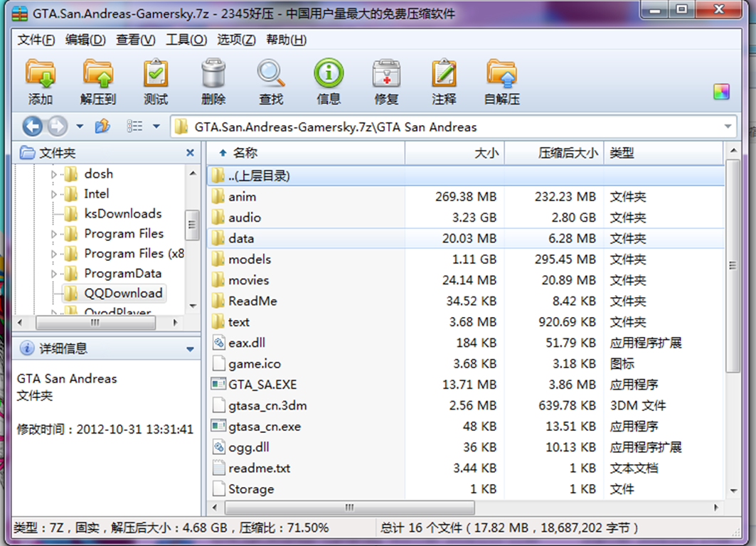Open navigation history dropdown arrow

click(x=80, y=127)
